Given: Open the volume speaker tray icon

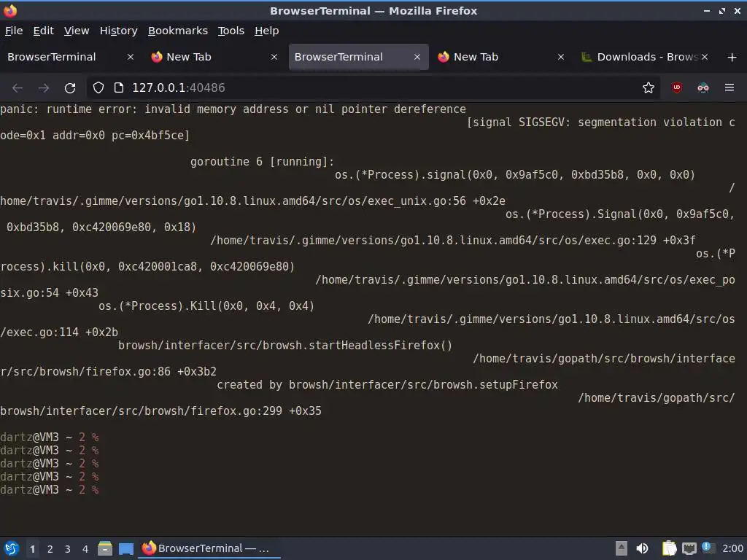Looking at the screenshot, I should (642, 548).
